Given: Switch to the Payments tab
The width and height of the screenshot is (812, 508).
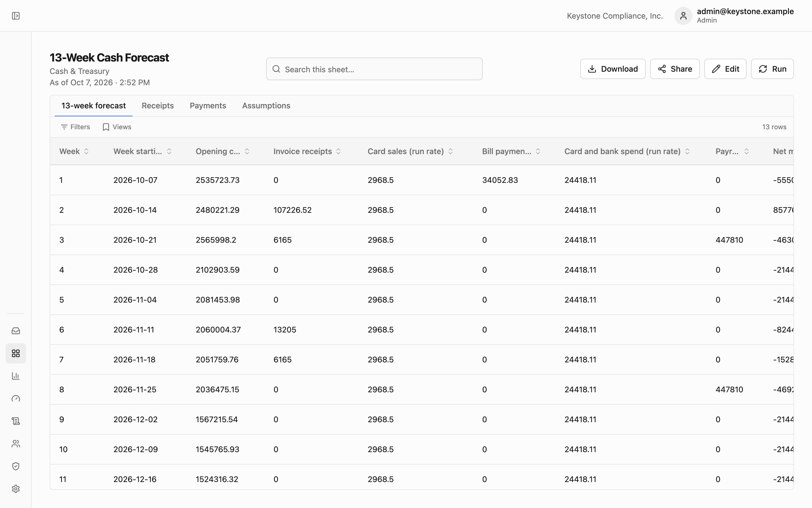Looking at the screenshot, I should (208, 106).
